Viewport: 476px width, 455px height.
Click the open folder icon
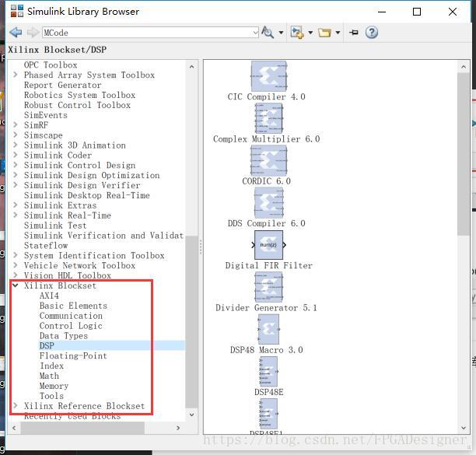coord(324,33)
